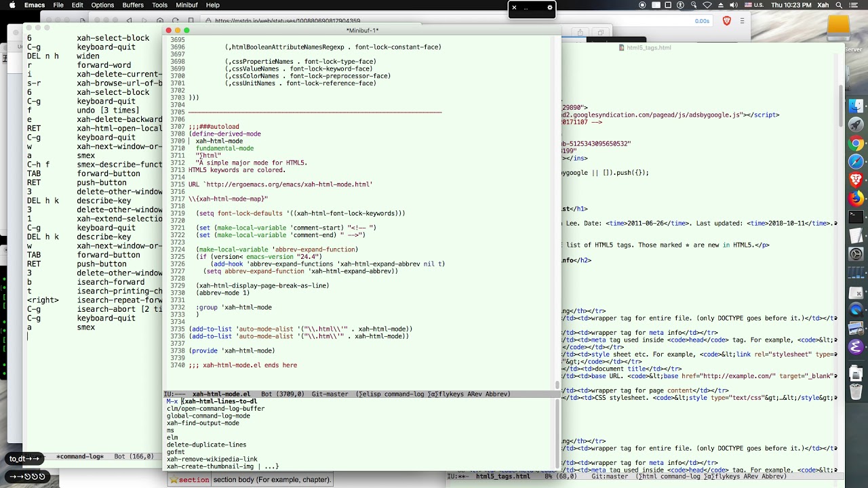Click the screen recording stop icon in menu bar
The width and height of the screenshot is (868, 488).
point(642,5)
